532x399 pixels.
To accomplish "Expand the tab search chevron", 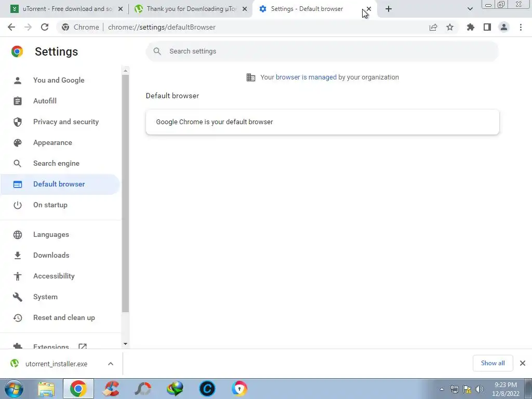I will pyautogui.click(x=470, y=9).
